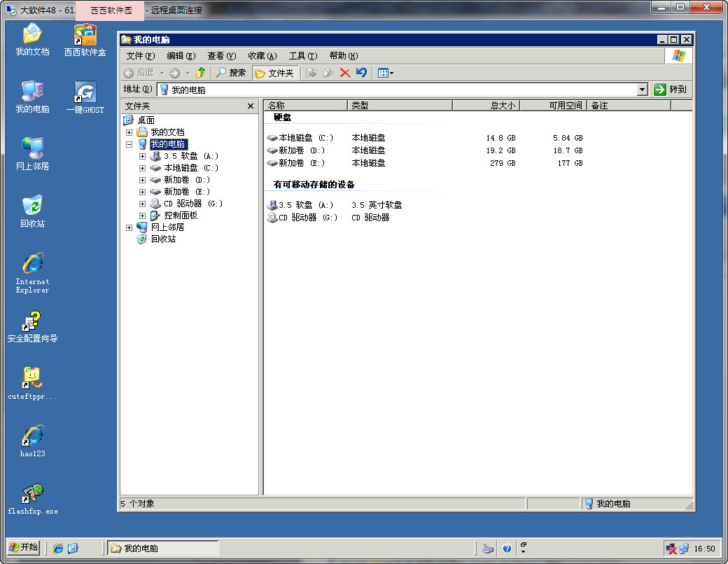Click Internet Explorer desktop icon
The image size is (728, 564).
32,274
